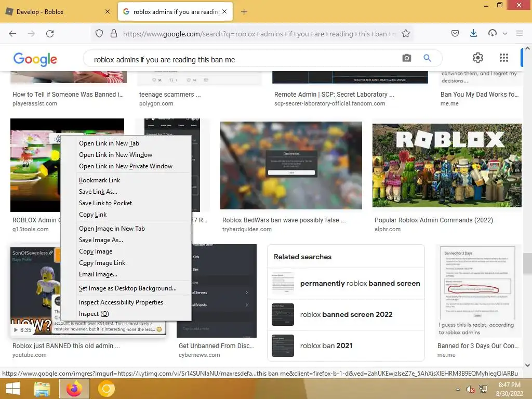
Task: Bookmark this page with the star icon
Action: (x=405, y=34)
